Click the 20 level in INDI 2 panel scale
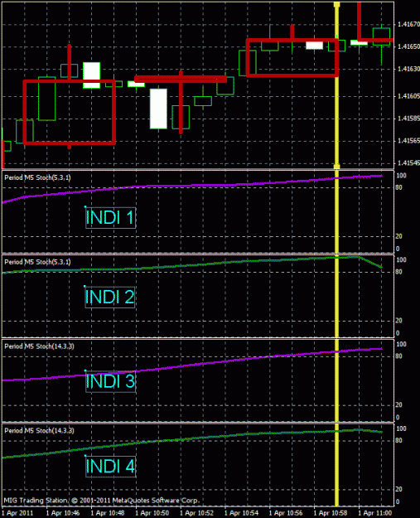 398,321
